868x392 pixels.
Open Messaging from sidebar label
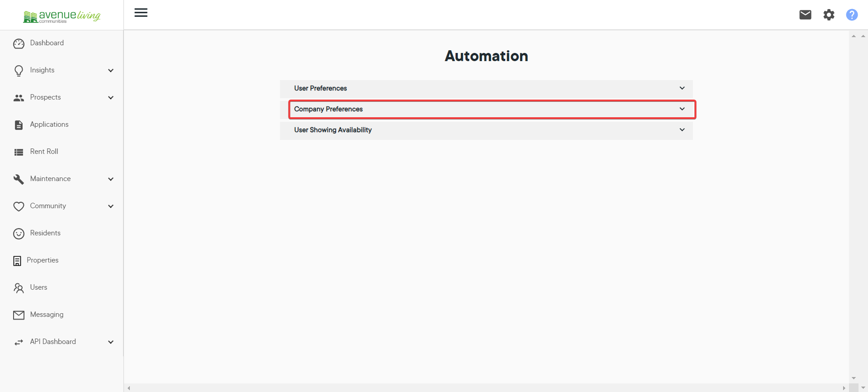click(47, 315)
